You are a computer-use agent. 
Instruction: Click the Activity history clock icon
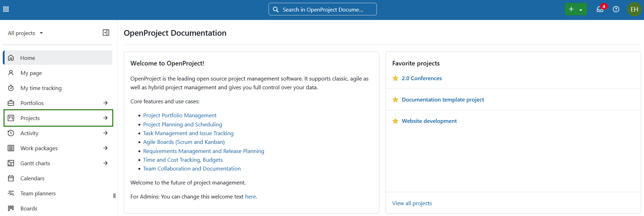pyautogui.click(x=11, y=133)
